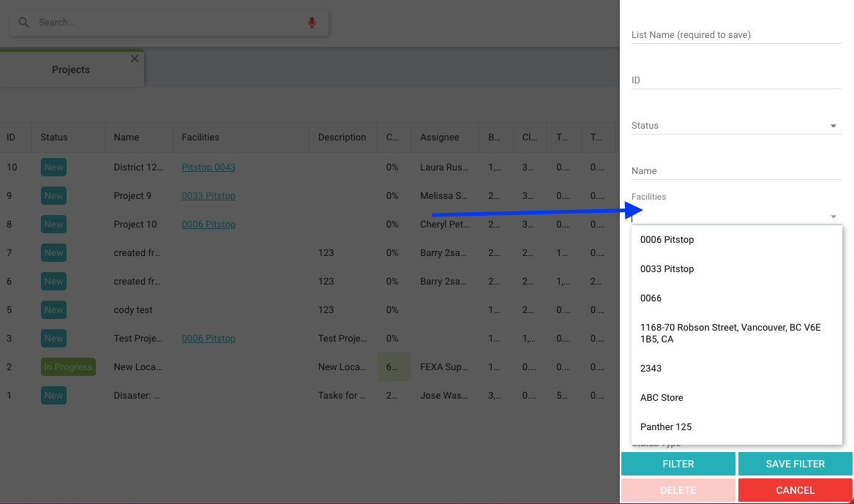Click the microphone voice search icon
The width and height of the screenshot is (854, 504).
click(312, 23)
